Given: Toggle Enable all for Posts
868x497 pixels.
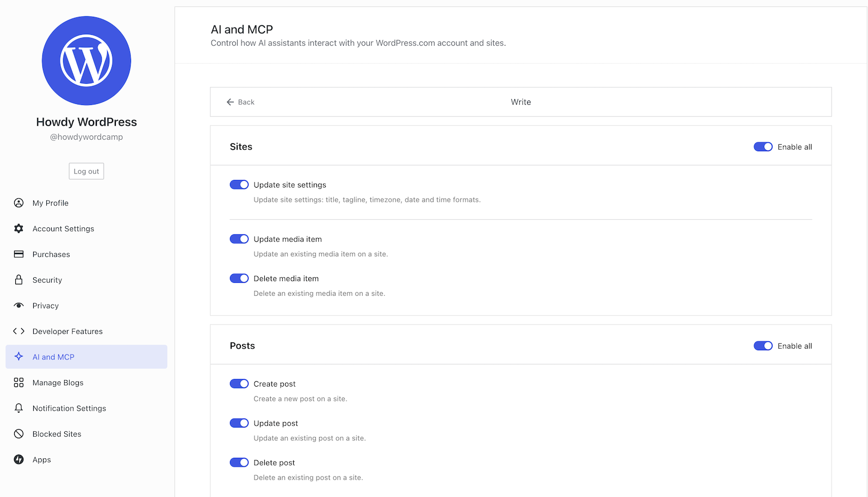Looking at the screenshot, I should click(x=763, y=346).
